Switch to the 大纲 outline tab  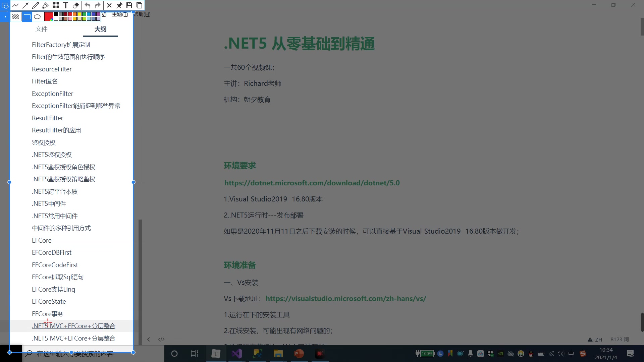100,29
